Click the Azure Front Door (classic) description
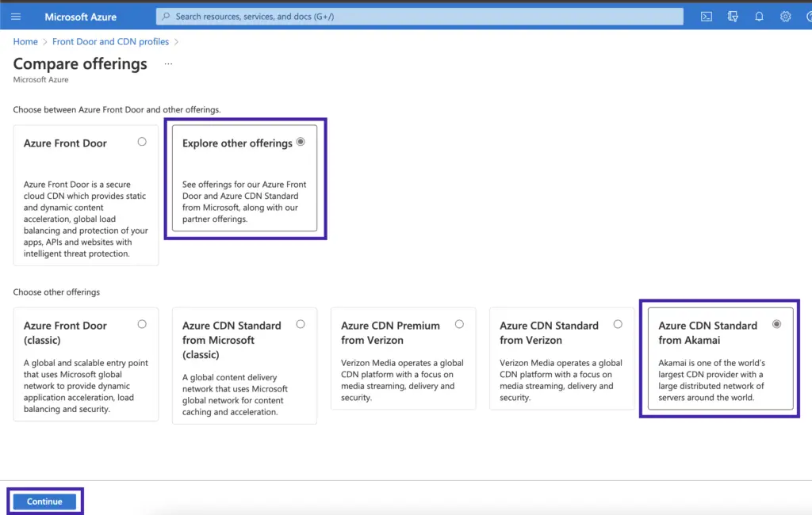Viewport: 812px width, 515px height. (x=86, y=386)
